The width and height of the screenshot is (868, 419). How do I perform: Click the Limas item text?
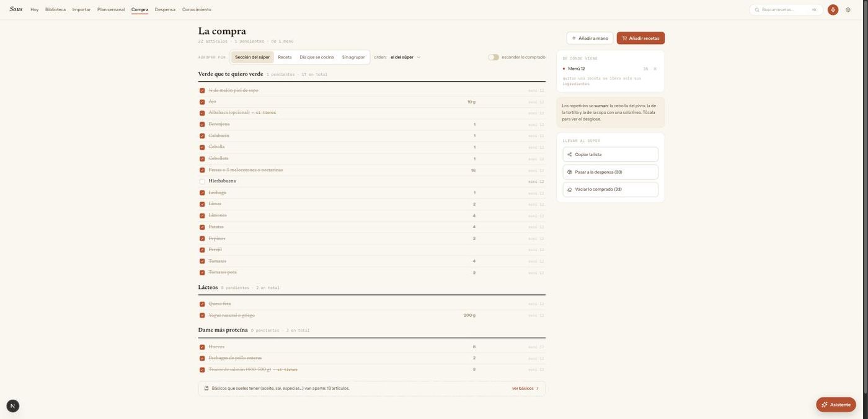215,204
